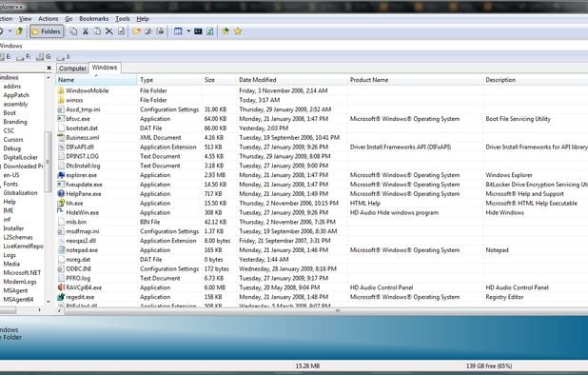The width and height of the screenshot is (588, 375).
Task: Select the Windows tab
Action: [x=105, y=68]
